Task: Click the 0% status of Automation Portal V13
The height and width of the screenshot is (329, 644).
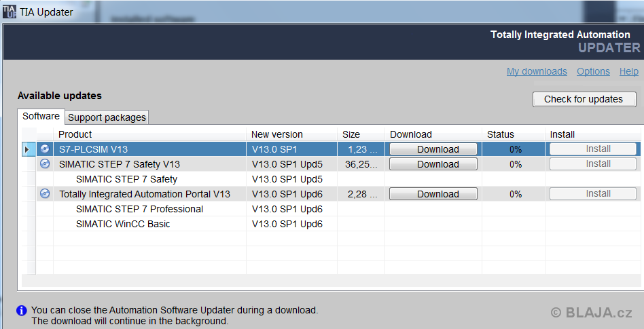Action: tap(514, 194)
